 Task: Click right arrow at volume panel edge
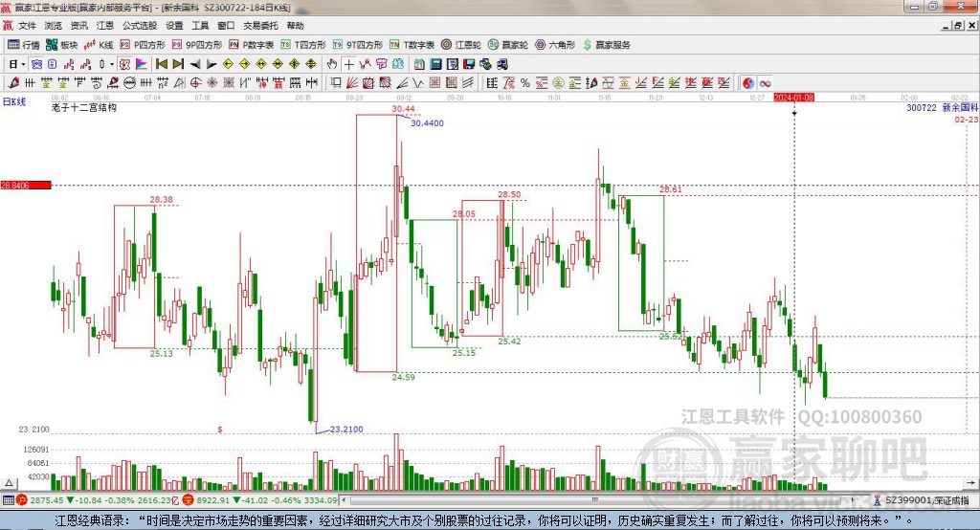pyautogui.click(x=970, y=483)
